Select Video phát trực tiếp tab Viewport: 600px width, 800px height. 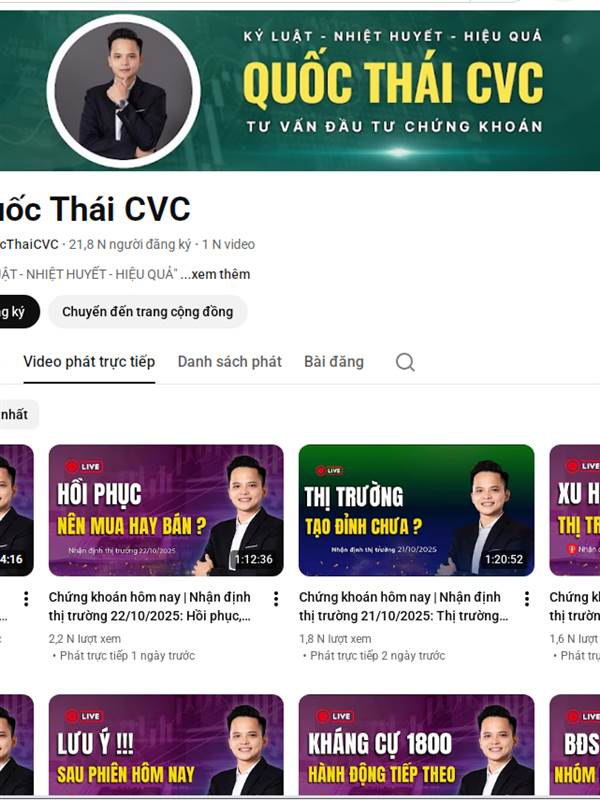pos(89,362)
